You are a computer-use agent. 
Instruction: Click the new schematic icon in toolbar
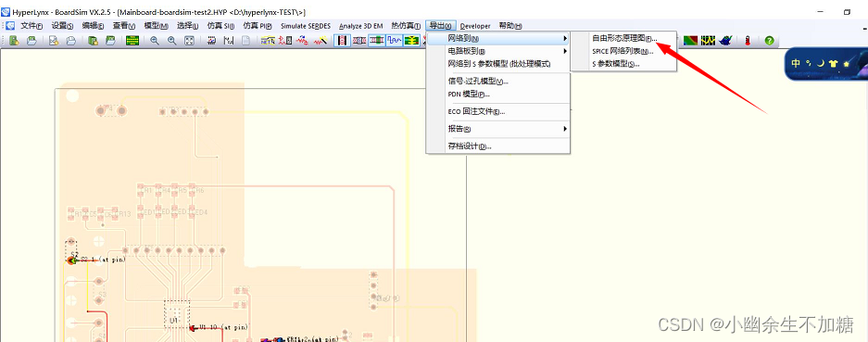(x=15, y=41)
